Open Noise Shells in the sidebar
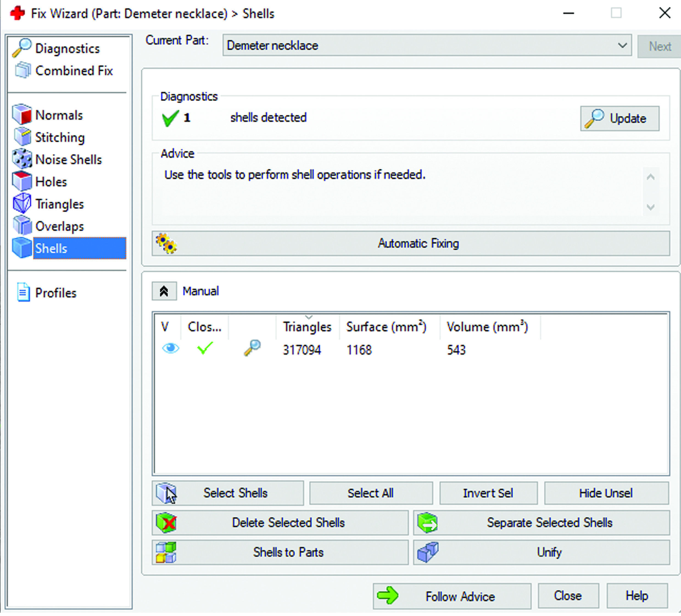Image resolution: width=681 pixels, height=616 pixels. point(68,160)
